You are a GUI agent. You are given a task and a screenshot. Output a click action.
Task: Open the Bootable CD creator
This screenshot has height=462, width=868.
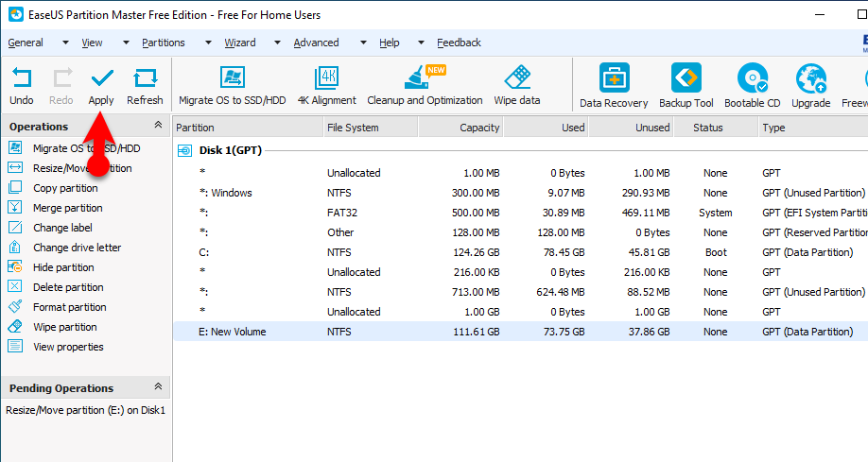point(752,79)
